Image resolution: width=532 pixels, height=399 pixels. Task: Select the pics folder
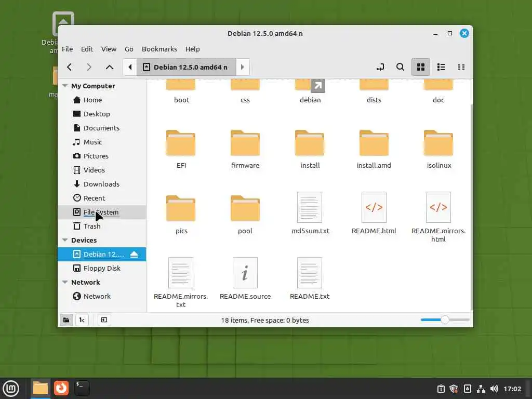181,215
